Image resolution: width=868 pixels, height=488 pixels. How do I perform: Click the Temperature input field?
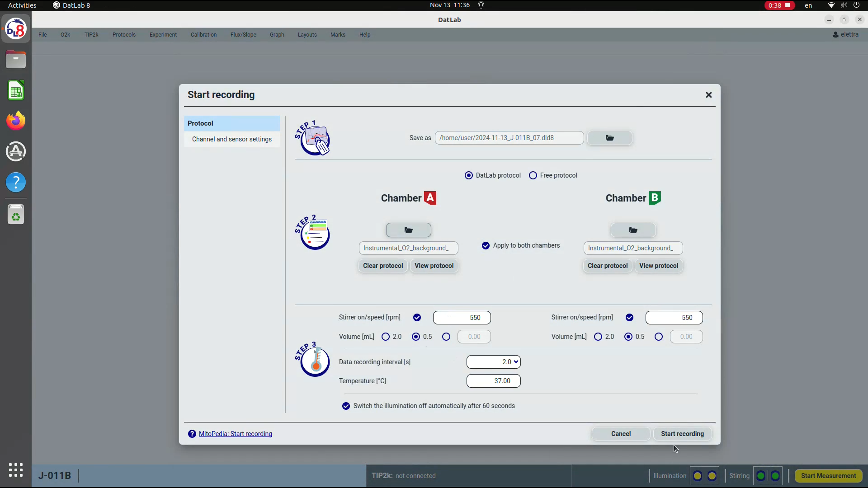(493, 381)
